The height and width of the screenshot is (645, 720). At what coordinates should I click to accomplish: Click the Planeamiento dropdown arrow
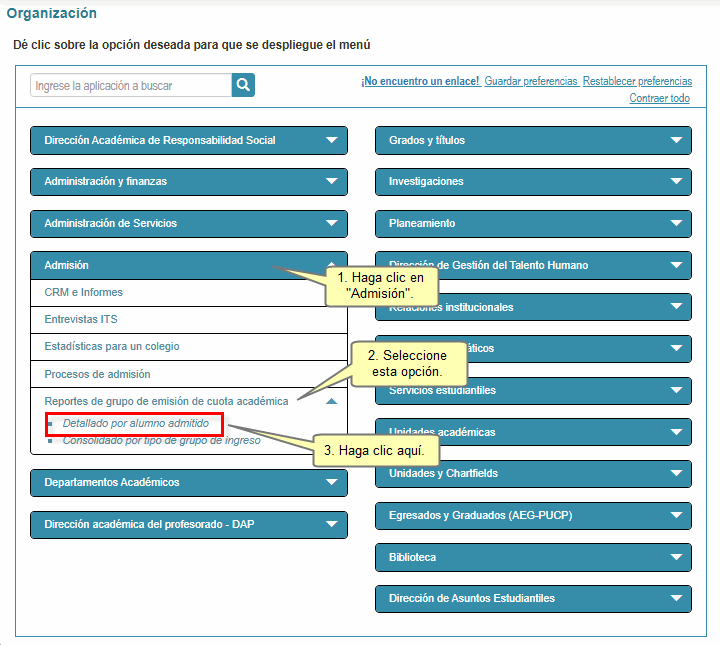(676, 224)
